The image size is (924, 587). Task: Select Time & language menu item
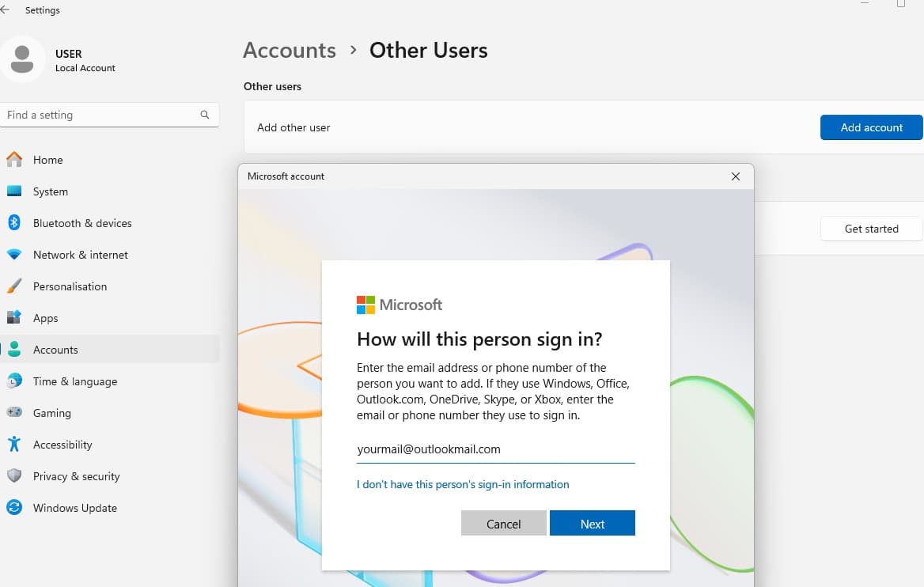[75, 381]
